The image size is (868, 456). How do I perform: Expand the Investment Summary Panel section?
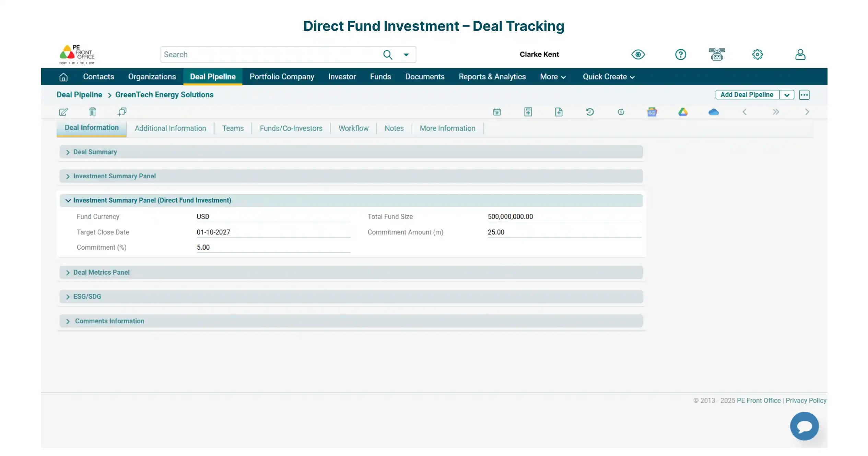pyautogui.click(x=351, y=176)
